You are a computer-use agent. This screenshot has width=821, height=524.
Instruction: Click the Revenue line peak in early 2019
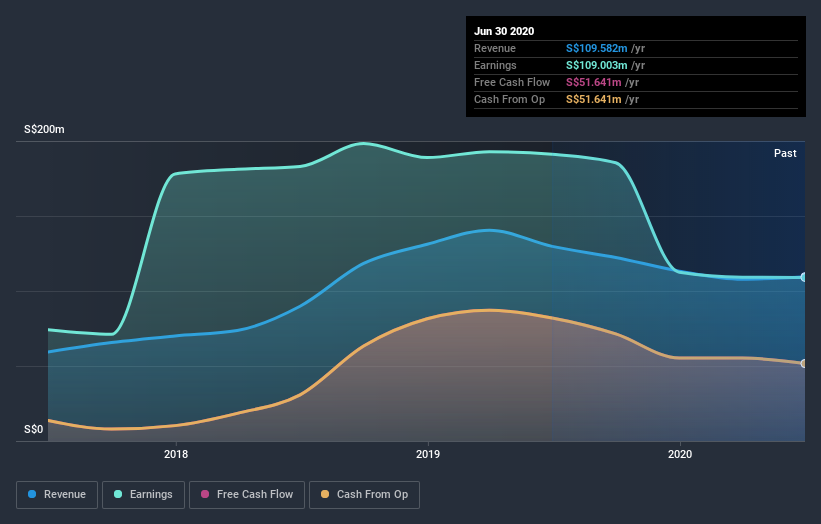489,230
